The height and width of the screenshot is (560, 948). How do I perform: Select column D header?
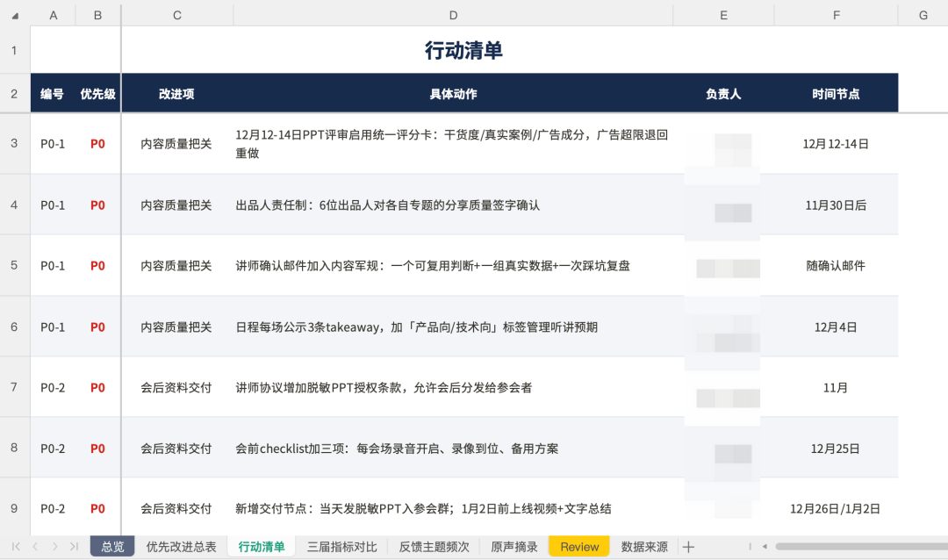click(x=453, y=15)
